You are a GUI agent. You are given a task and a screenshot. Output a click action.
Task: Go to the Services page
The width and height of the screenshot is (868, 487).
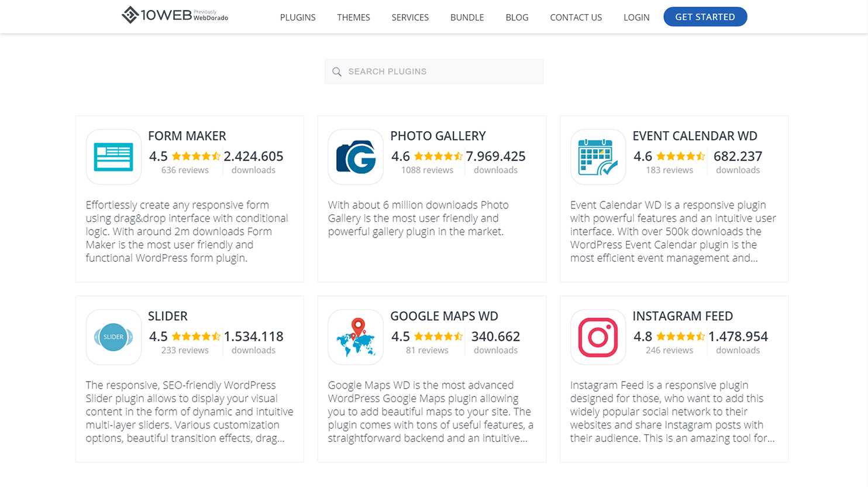[410, 18]
